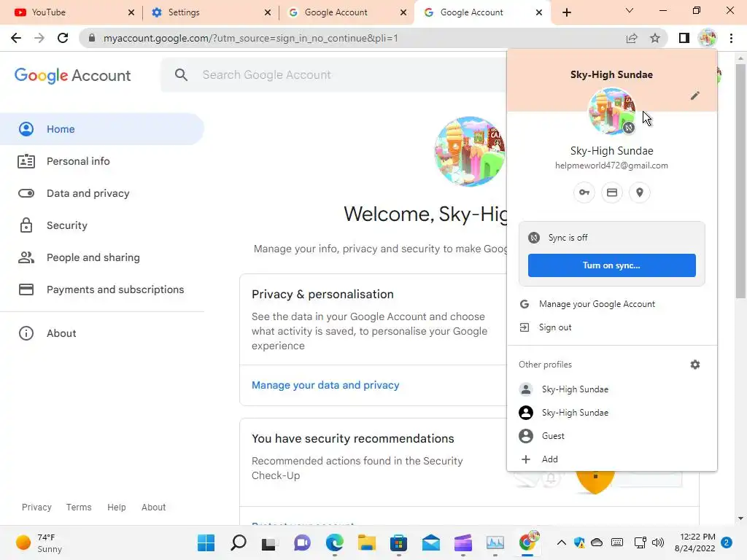Open Security section
This screenshot has height=560, width=747.
[x=102, y=225]
